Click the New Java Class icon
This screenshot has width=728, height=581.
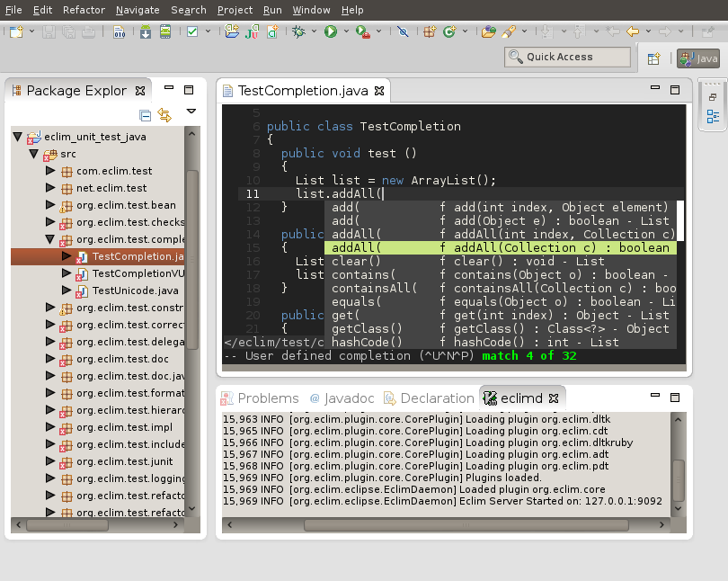[x=448, y=31]
